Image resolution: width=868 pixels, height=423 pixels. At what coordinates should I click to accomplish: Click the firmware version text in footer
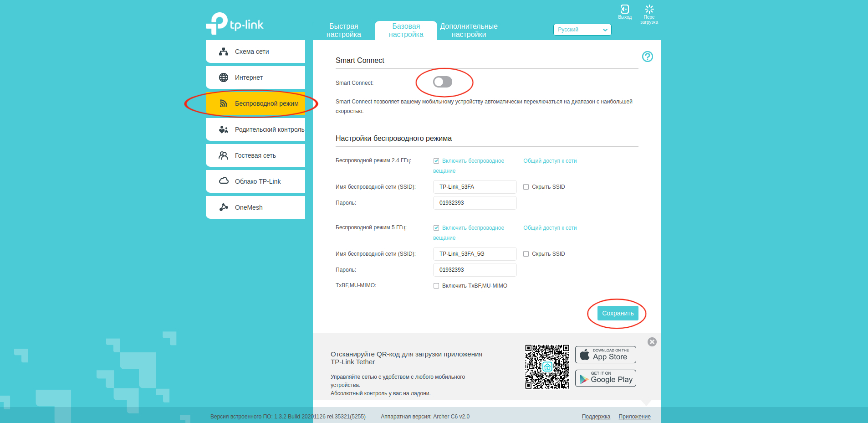coord(288,417)
